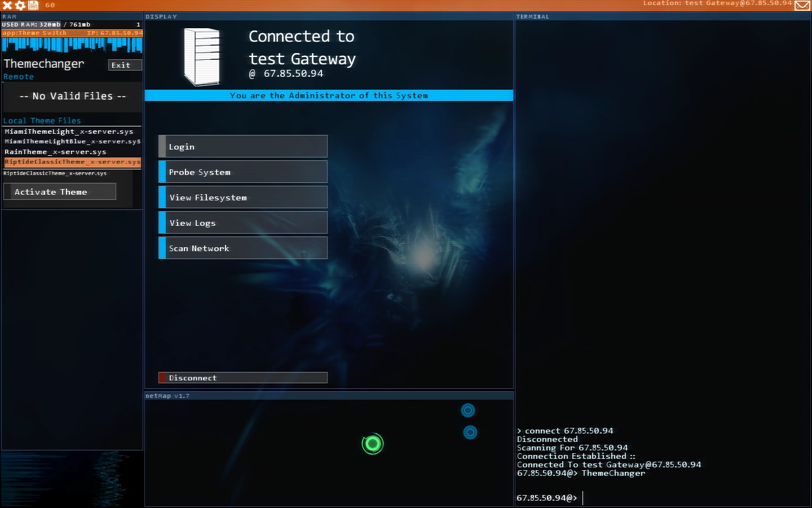Click the server tower icon
Viewport: 812px width, 508px height.
point(202,56)
